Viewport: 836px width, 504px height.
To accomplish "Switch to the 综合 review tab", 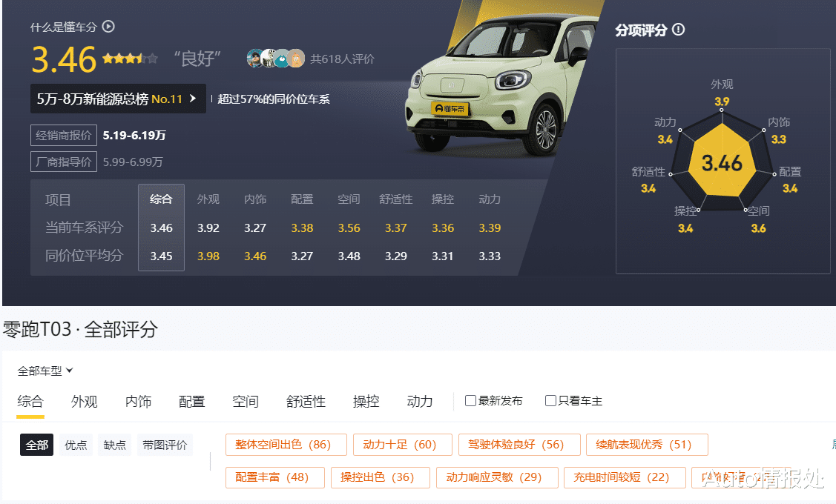I will (x=30, y=401).
